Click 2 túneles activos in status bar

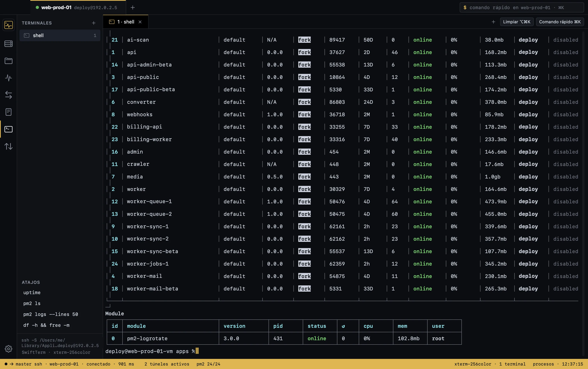pyautogui.click(x=167, y=364)
